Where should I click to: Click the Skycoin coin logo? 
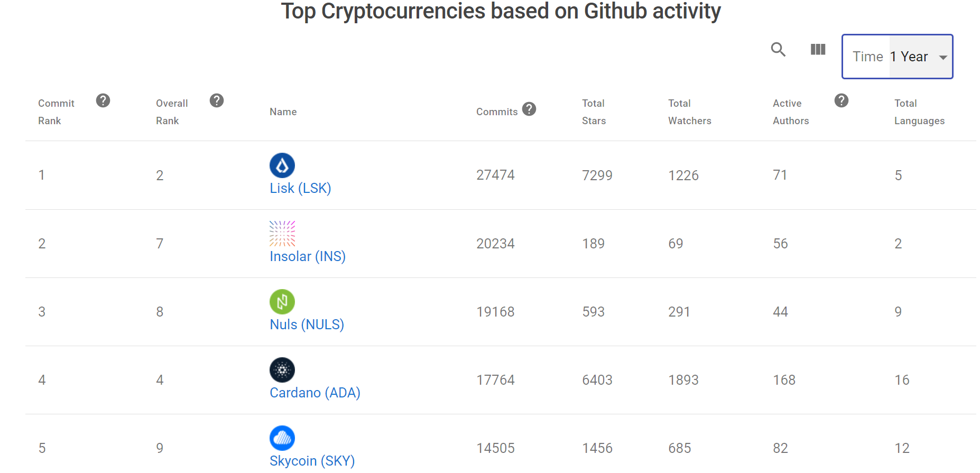coord(282,438)
